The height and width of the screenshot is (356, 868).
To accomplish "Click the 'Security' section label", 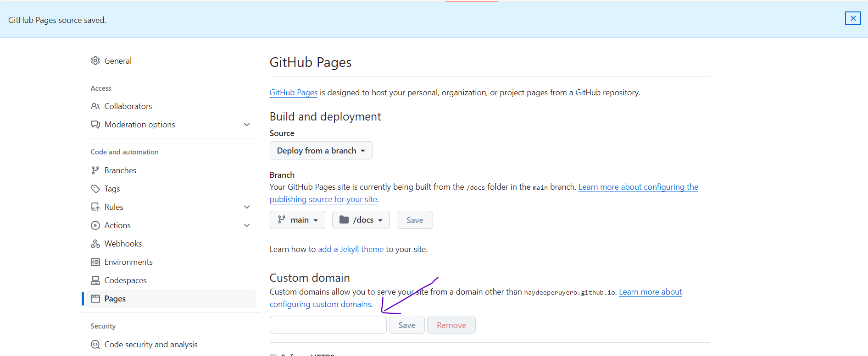I will (103, 326).
